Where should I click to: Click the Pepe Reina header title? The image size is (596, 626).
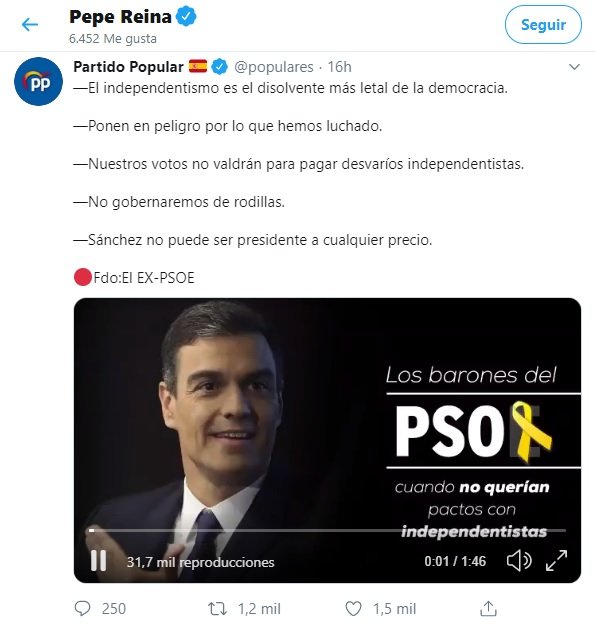pos(121,17)
